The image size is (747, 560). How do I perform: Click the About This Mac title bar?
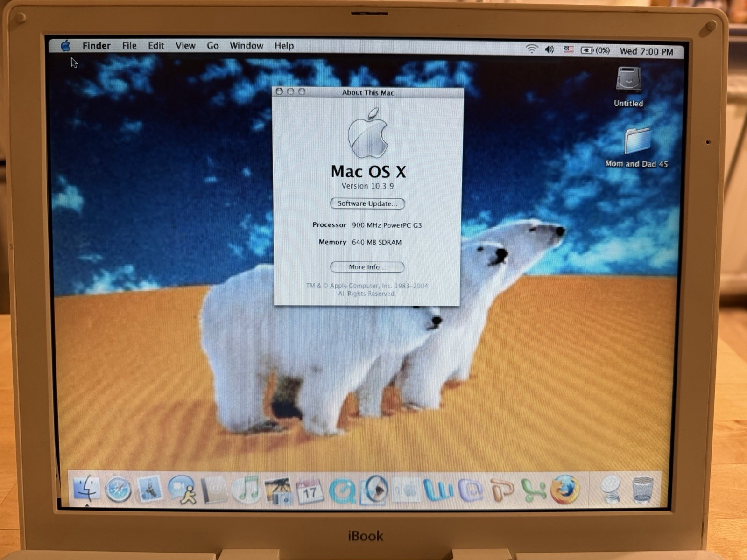[x=368, y=92]
